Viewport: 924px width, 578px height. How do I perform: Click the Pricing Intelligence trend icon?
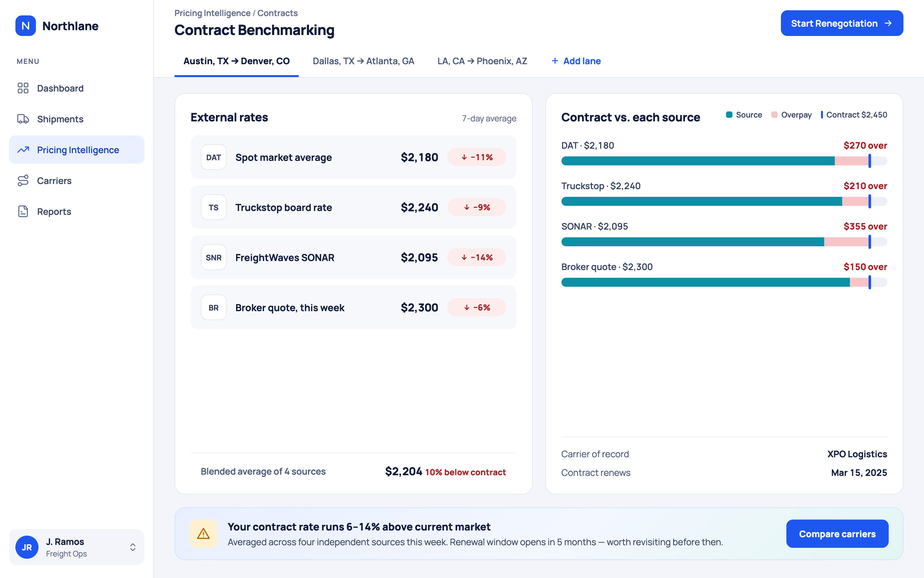click(x=23, y=150)
